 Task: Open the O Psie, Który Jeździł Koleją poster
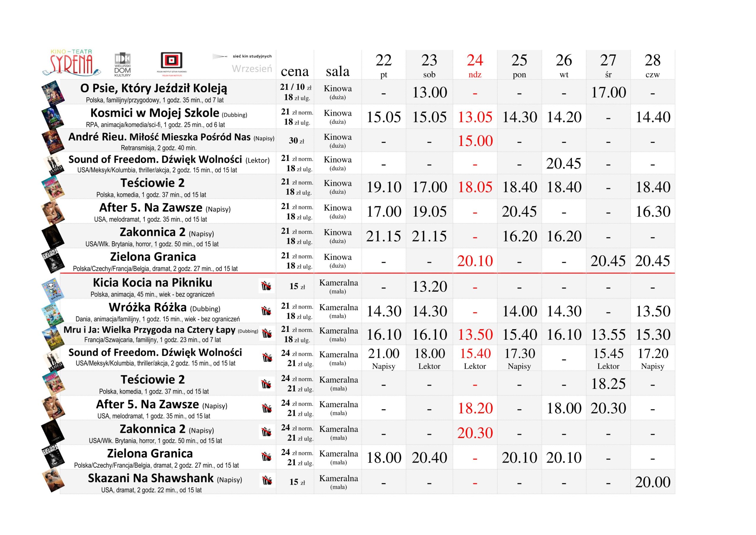click(53, 93)
